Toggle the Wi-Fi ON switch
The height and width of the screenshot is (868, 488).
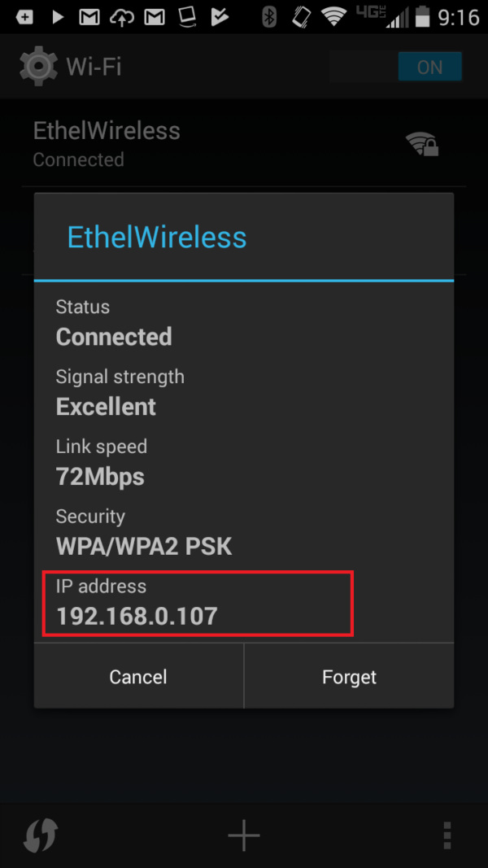(x=395, y=67)
